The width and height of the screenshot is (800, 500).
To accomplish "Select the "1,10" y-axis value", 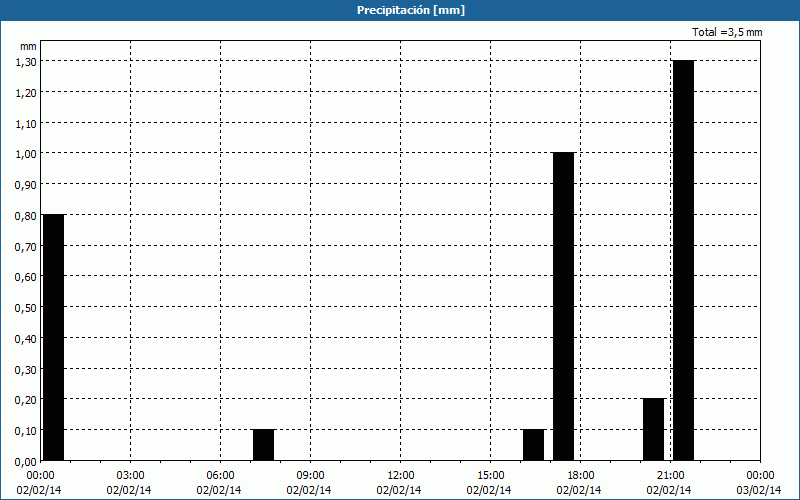I will pyautogui.click(x=26, y=123).
